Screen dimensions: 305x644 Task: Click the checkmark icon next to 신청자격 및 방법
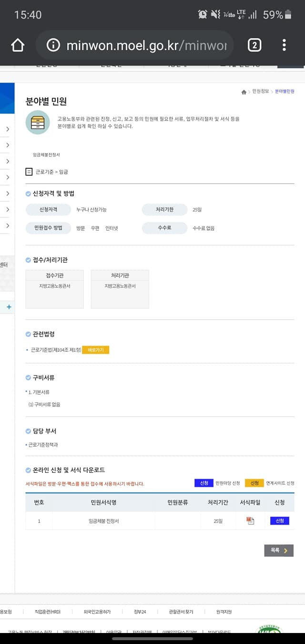28,193
